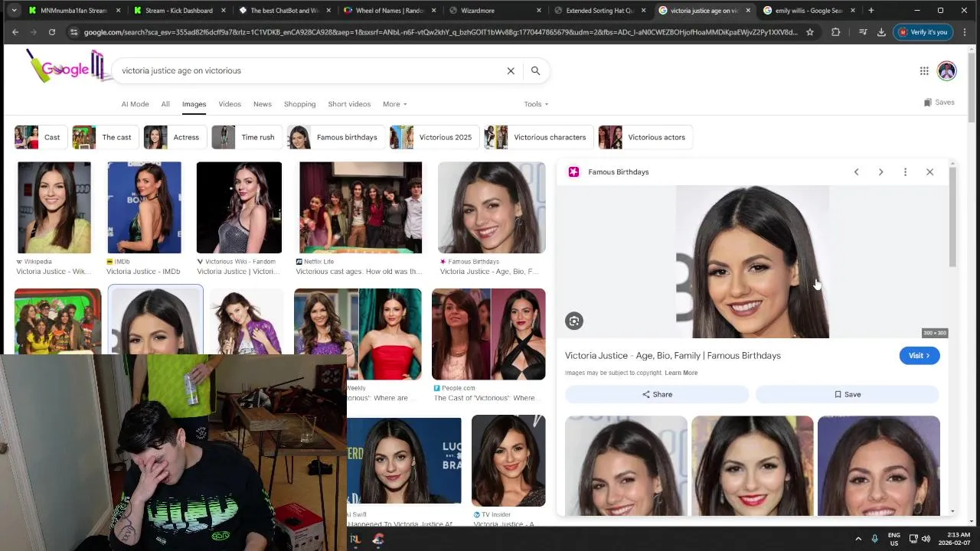This screenshot has height=551, width=980.
Task: Bookmark this page with the star icon
Action: (x=810, y=32)
